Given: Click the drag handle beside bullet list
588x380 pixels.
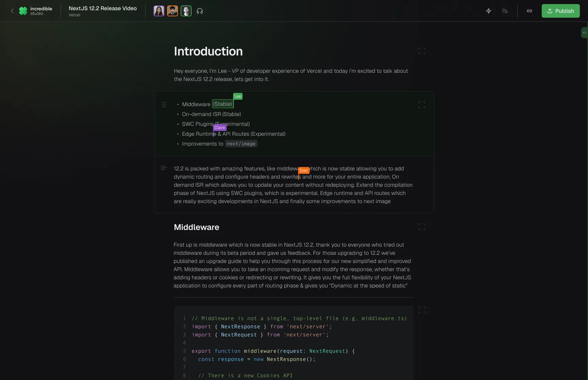Looking at the screenshot, I should pos(164,105).
